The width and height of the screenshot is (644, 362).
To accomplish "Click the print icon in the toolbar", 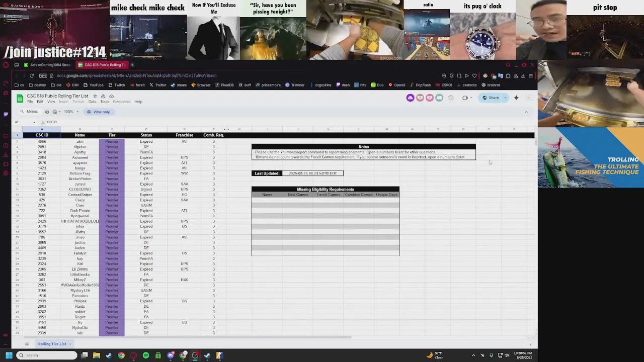I will pos(47,112).
